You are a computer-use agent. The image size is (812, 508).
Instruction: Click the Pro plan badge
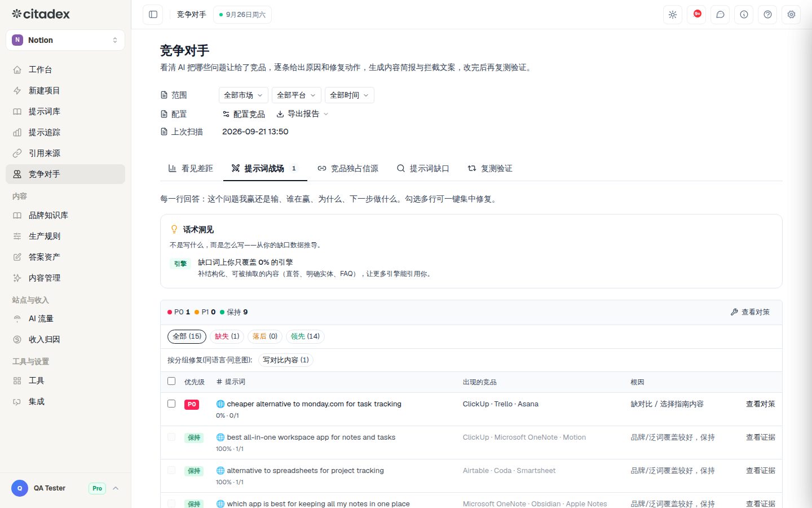click(97, 488)
